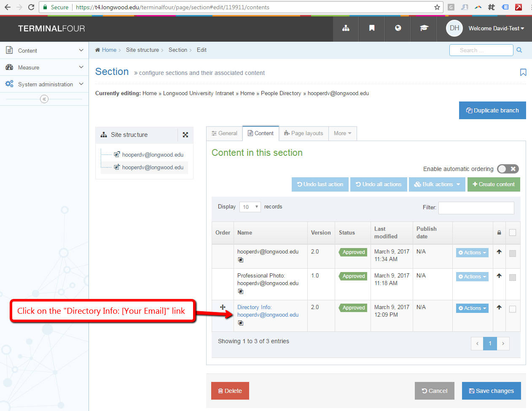
Task: Open Directory Info: hooperdv@longwood.edu link
Action: click(x=268, y=311)
